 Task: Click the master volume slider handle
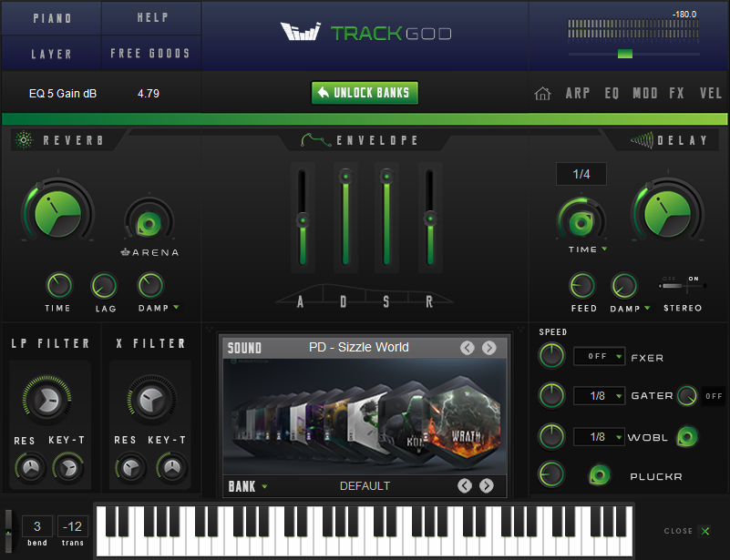(x=625, y=54)
